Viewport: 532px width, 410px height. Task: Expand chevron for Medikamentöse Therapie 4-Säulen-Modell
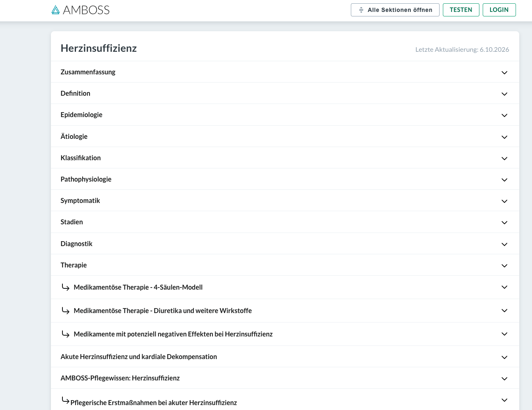(x=504, y=287)
